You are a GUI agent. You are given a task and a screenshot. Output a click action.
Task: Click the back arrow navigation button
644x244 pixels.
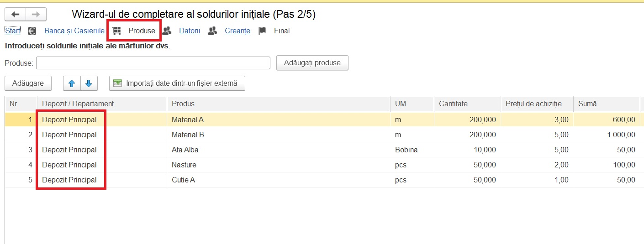tap(15, 14)
